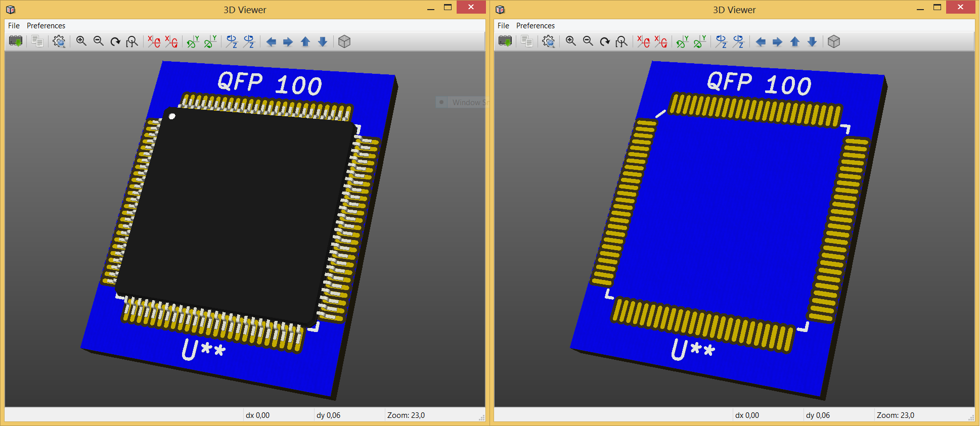
Task: Expand File menu in the right 3D Viewer
Action: pyautogui.click(x=503, y=26)
